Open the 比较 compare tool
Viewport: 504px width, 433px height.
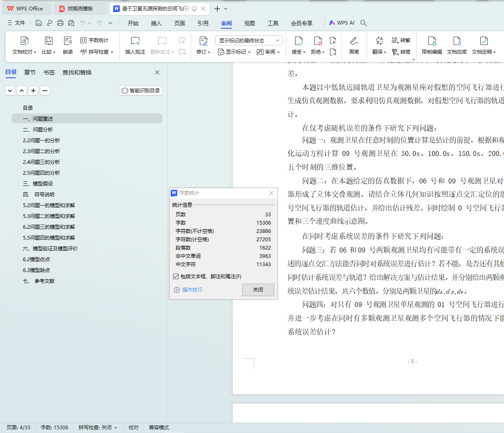[x=48, y=46]
